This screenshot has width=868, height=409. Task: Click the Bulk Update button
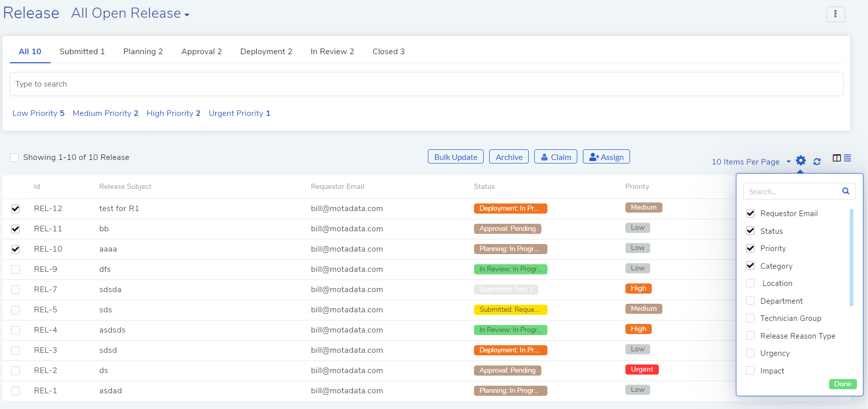[x=456, y=157]
